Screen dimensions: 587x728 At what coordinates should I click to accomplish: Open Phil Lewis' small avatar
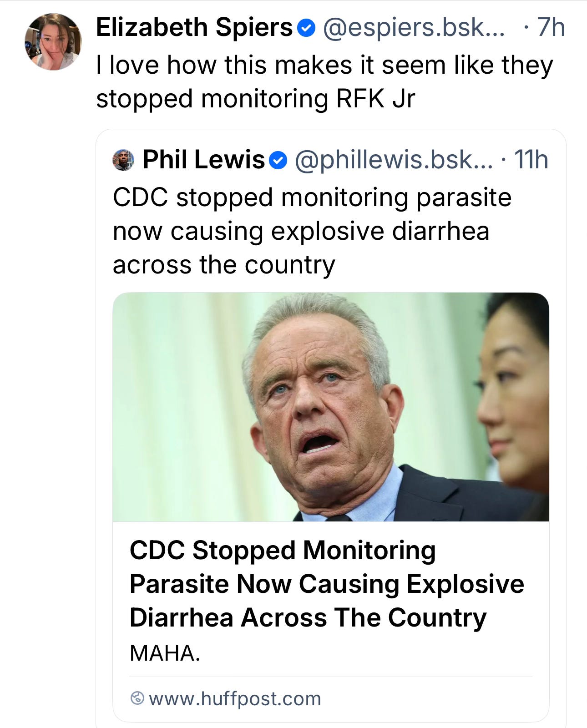pos(123,160)
